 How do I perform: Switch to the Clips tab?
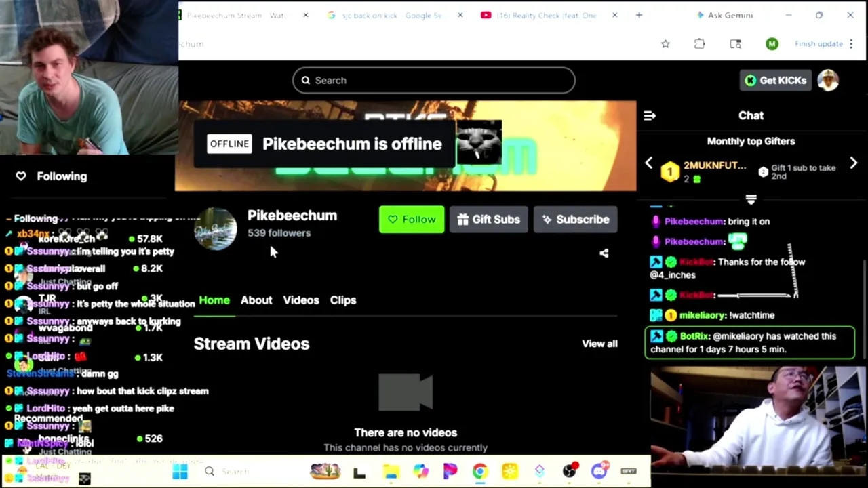click(343, 300)
